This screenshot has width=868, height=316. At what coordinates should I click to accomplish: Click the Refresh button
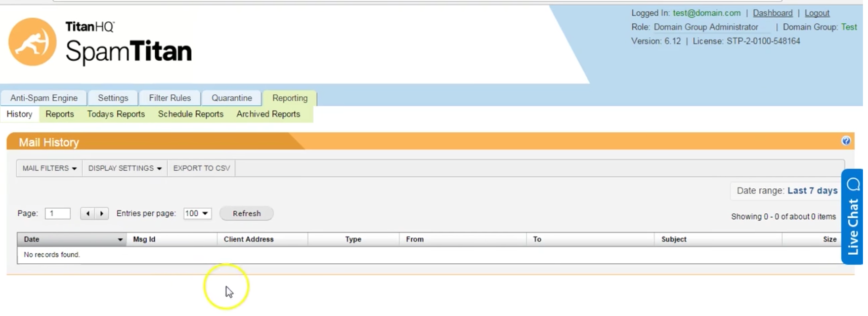247,214
